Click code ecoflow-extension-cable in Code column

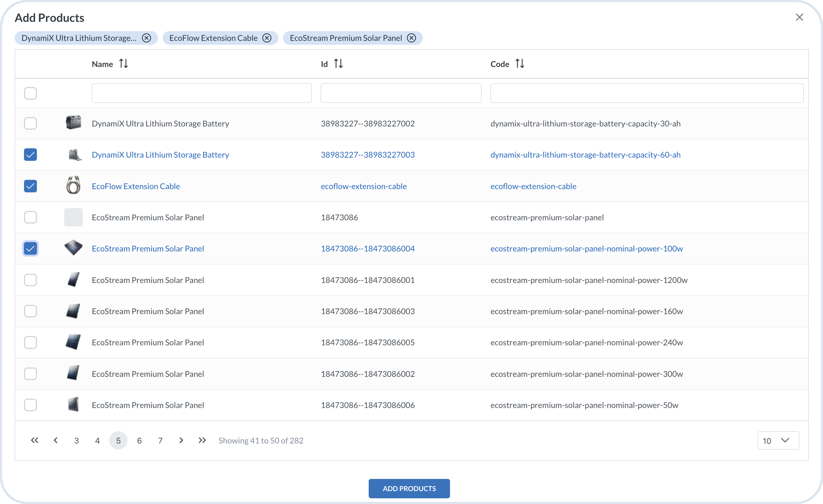click(533, 186)
